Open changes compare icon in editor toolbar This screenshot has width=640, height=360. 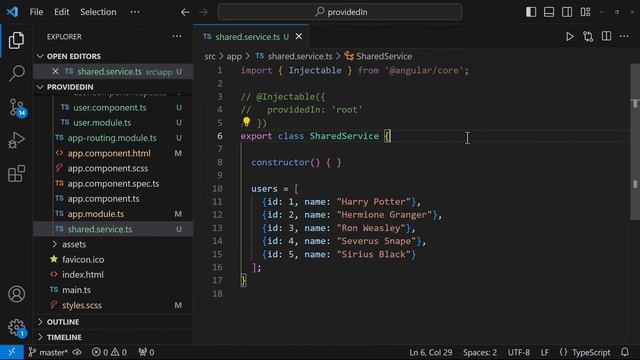coord(588,37)
